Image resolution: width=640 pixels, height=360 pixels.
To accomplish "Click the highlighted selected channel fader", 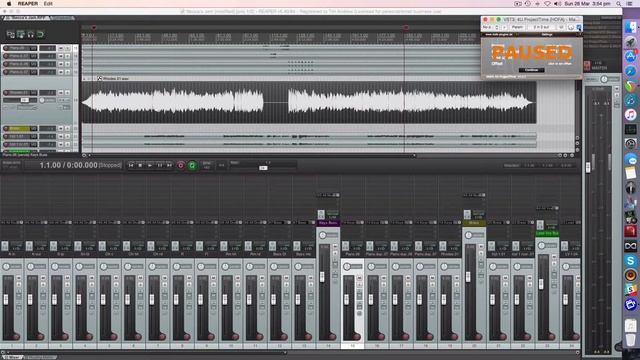I will tap(347, 299).
